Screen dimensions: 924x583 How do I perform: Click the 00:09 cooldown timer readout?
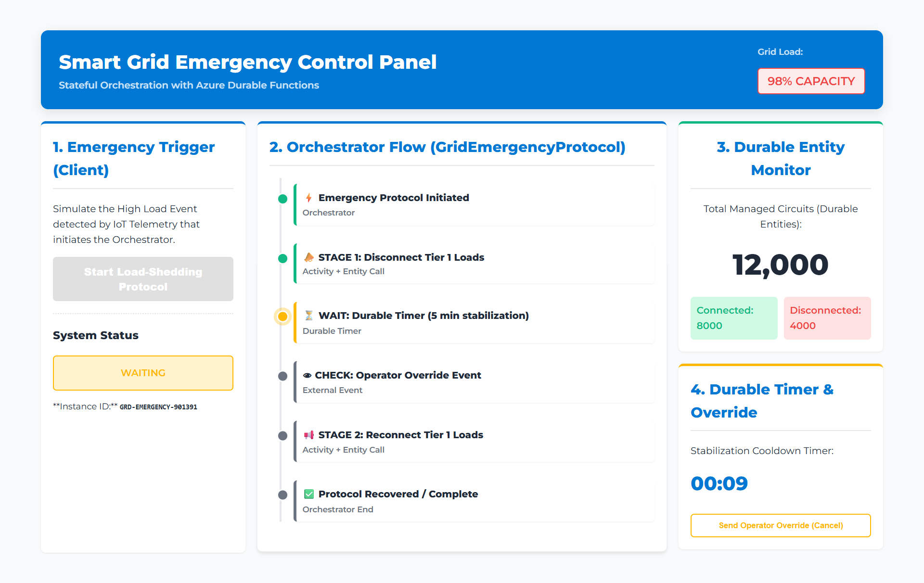(719, 483)
